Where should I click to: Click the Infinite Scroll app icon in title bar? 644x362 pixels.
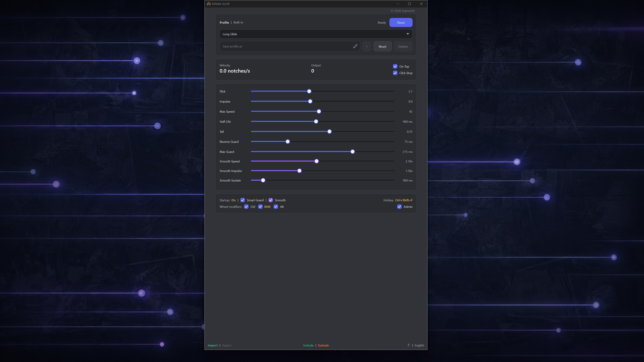click(x=209, y=4)
